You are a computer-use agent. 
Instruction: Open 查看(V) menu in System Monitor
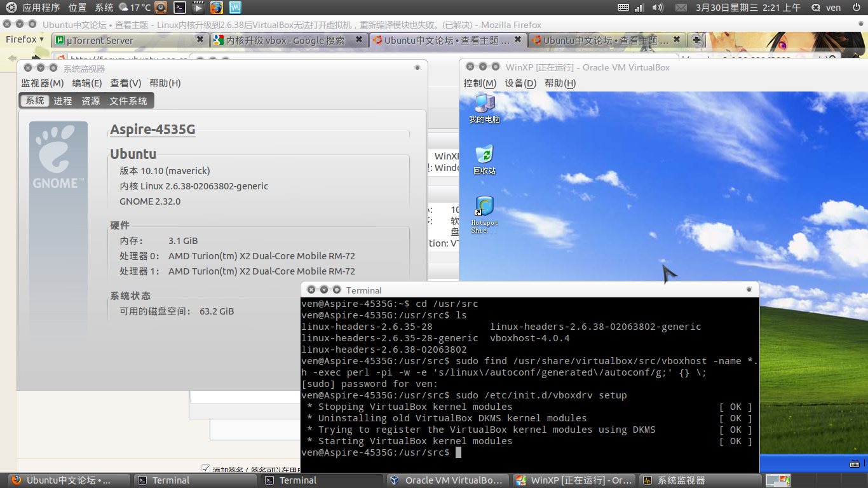click(x=126, y=83)
